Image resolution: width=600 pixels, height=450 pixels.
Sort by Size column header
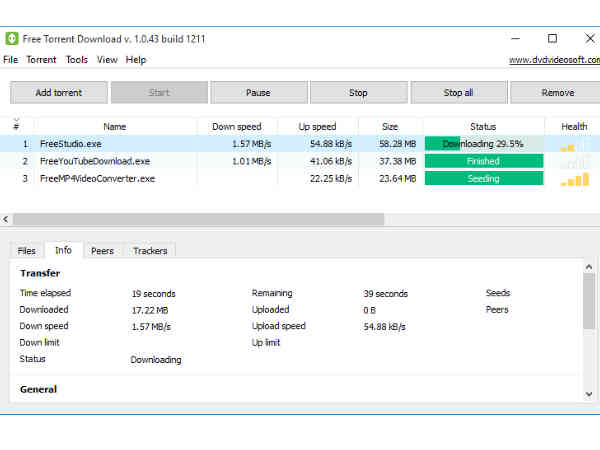pos(390,127)
